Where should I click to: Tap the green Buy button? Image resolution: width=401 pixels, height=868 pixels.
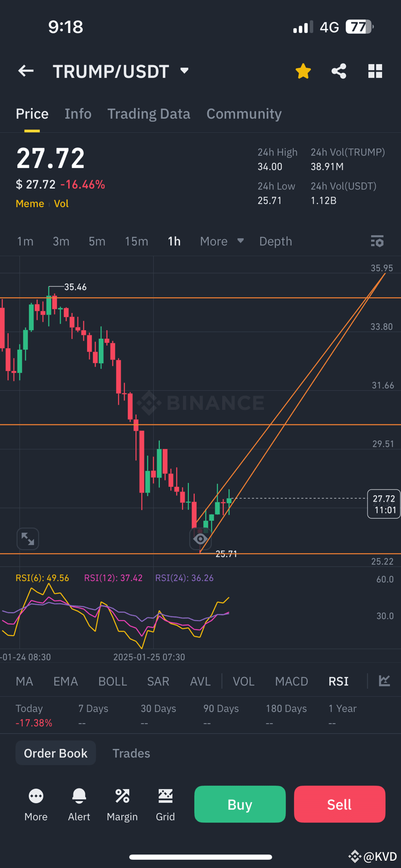(240, 804)
